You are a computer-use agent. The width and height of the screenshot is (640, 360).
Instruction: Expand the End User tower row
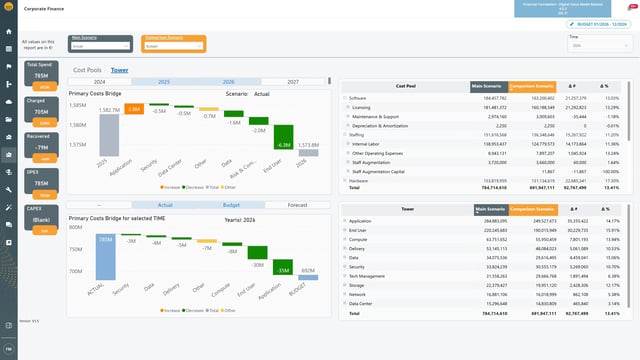345,230
